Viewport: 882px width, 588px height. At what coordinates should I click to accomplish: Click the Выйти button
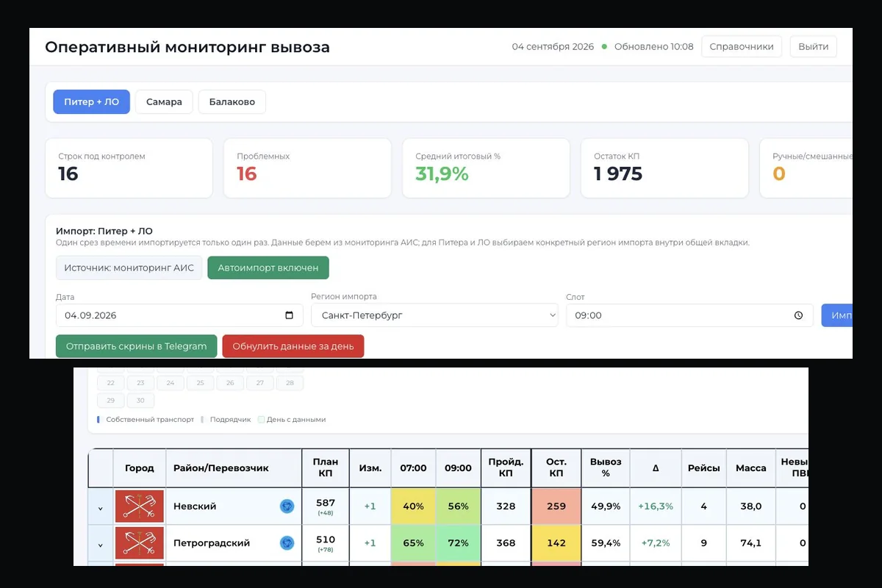click(x=814, y=46)
